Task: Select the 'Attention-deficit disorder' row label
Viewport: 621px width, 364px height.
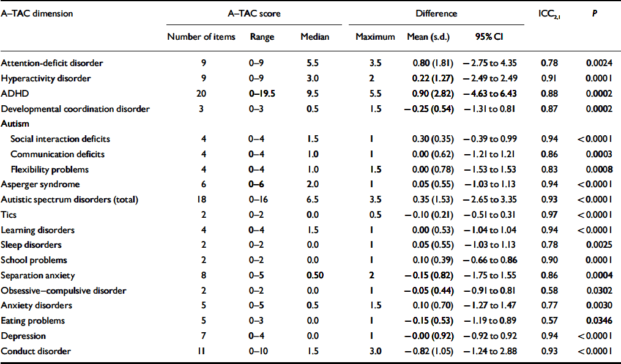Action: [51, 63]
